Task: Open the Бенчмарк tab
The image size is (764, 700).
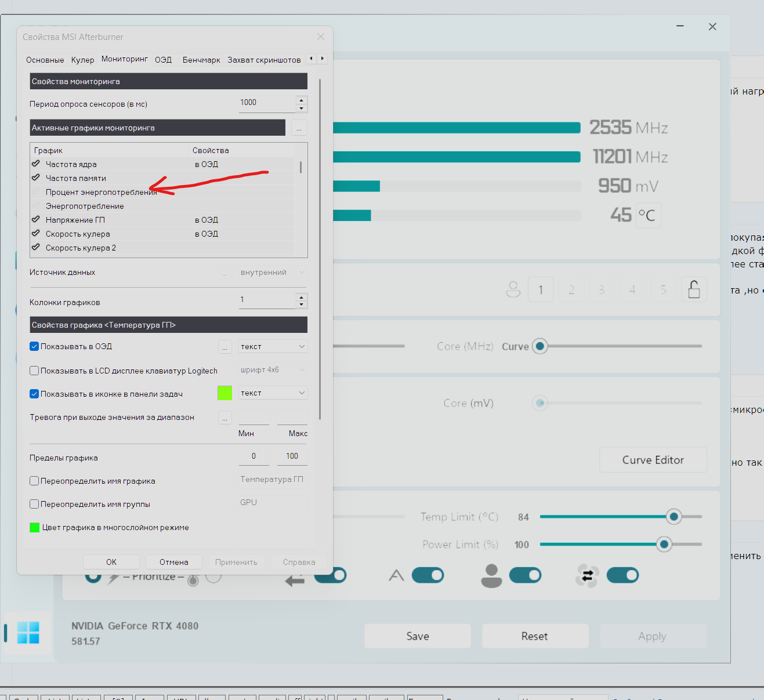Action: [x=201, y=60]
